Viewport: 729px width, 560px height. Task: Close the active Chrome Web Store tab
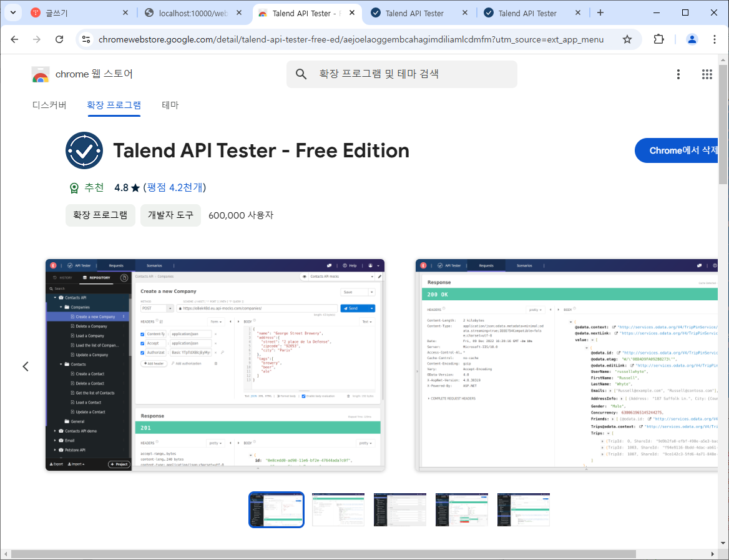(x=352, y=13)
